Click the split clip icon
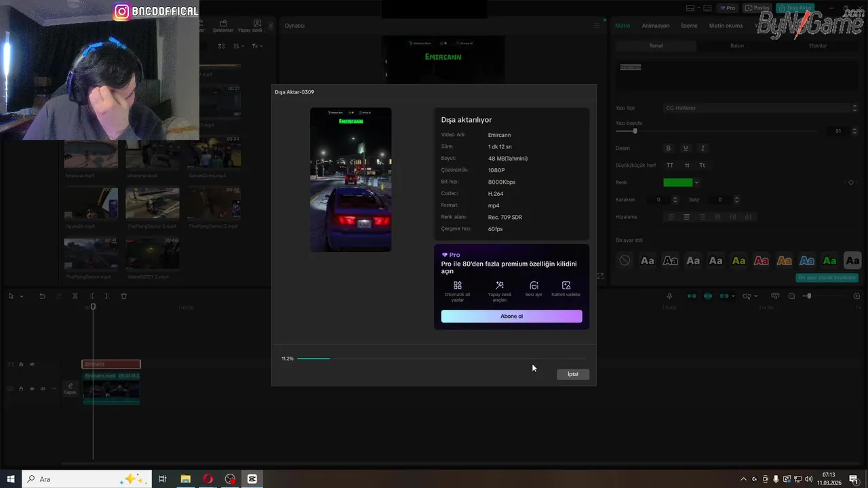The height and width of the screenshot is (488, 868). pos(75,296)
